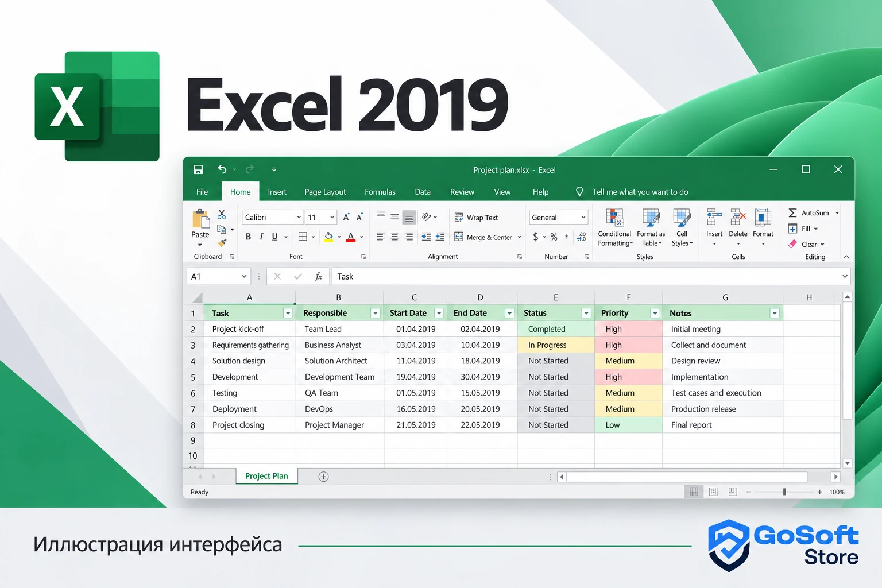Open the Priority column filter dropdown
882x588 pixels.
[655, 313]
